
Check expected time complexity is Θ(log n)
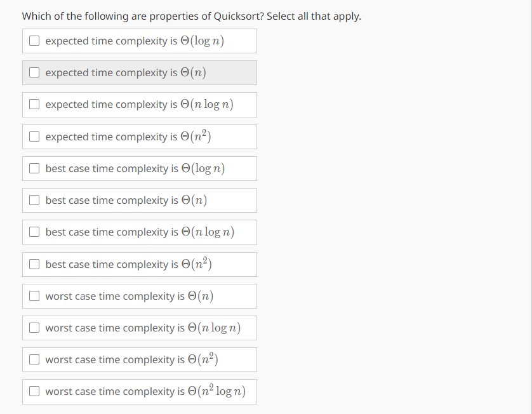tap(34, 41)
